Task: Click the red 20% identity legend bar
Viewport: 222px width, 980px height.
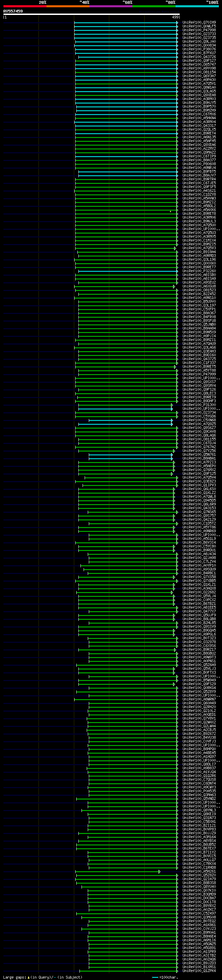Action: click(25, 6)
